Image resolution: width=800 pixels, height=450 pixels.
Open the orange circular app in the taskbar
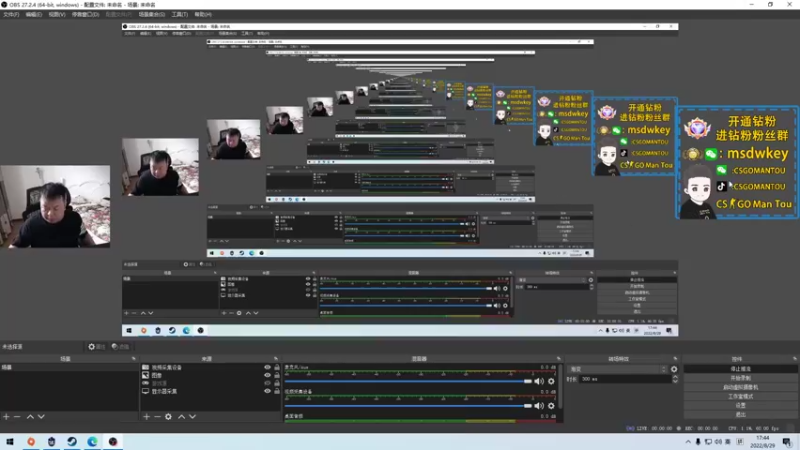click(x=31, y=442)
